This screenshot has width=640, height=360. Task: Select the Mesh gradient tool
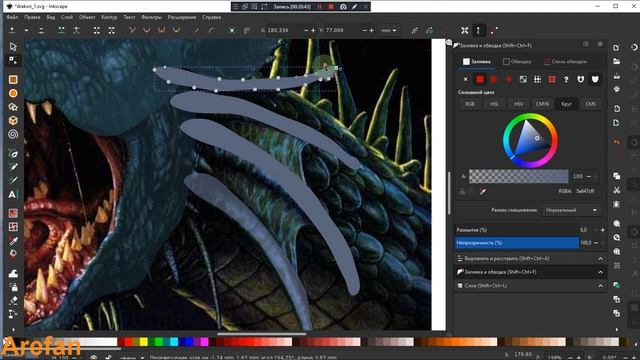pos(13,227)
